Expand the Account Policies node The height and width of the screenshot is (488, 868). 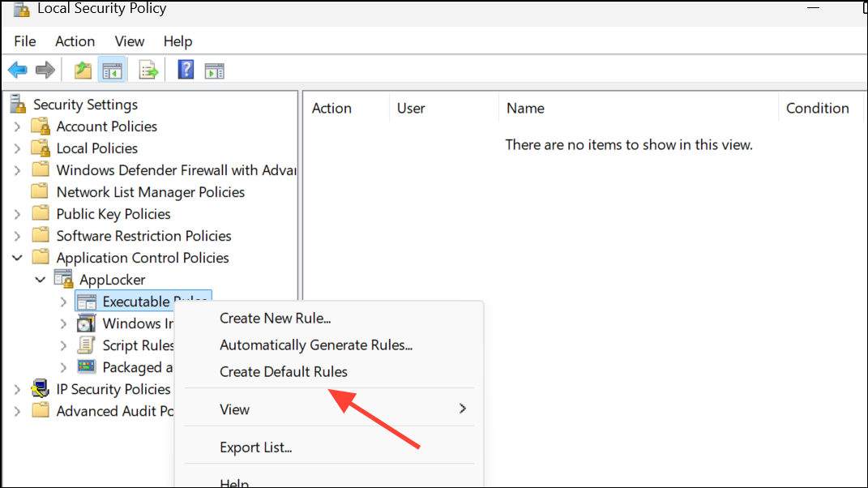(17, 126)
